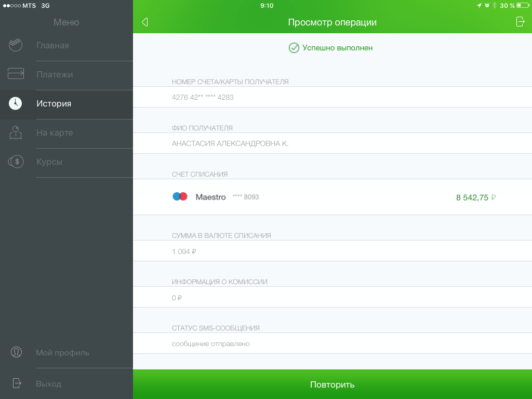Tap the 9:10 clock in status bar
Image resolution: width=532 pixels, height=399 pixels.
(267, 5)
